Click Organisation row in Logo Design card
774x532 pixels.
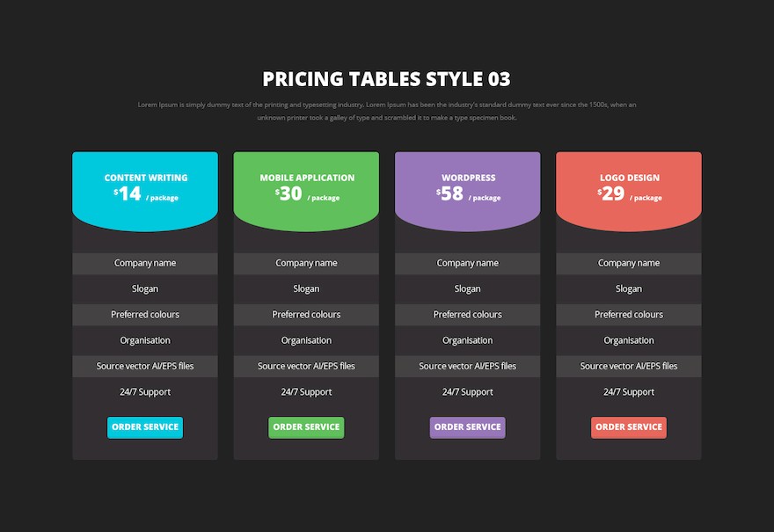point(628,340)
